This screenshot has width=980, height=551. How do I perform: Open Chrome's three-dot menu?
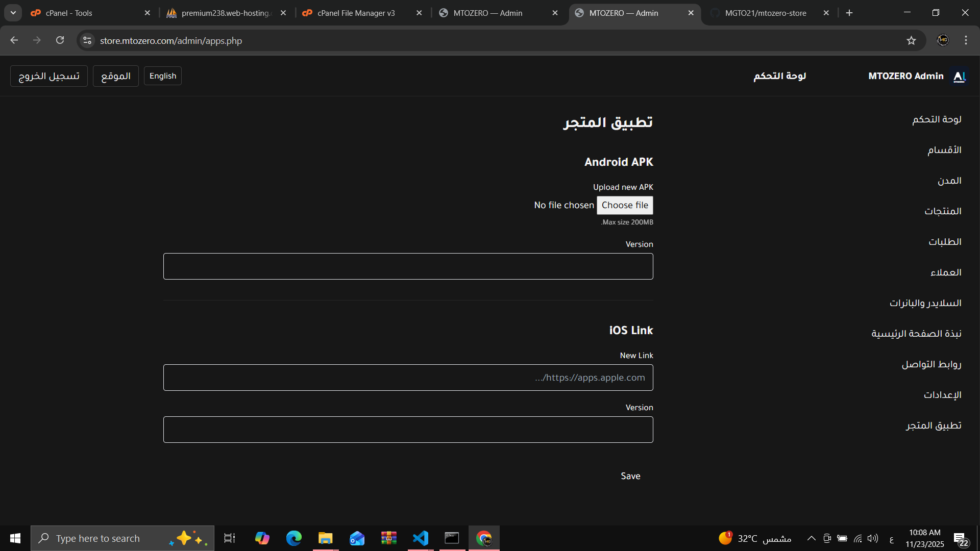(x=966, y=40)
